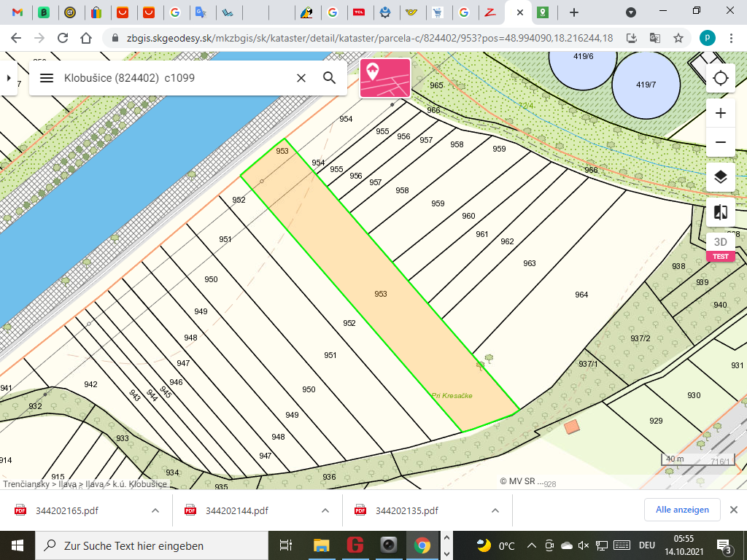The image size is (747, 560).
Task: Clear the search text with X icon
Action: click(x=301, y=78)
